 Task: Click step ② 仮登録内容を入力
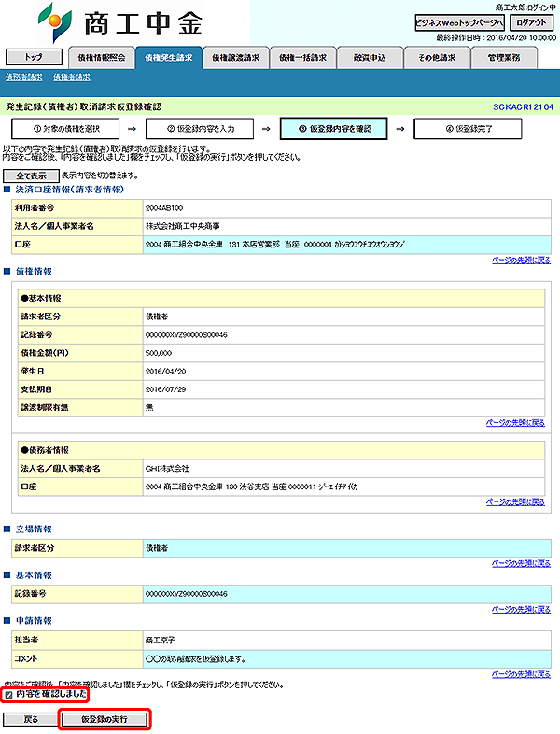pyautogui.click(x=200, y=129)
